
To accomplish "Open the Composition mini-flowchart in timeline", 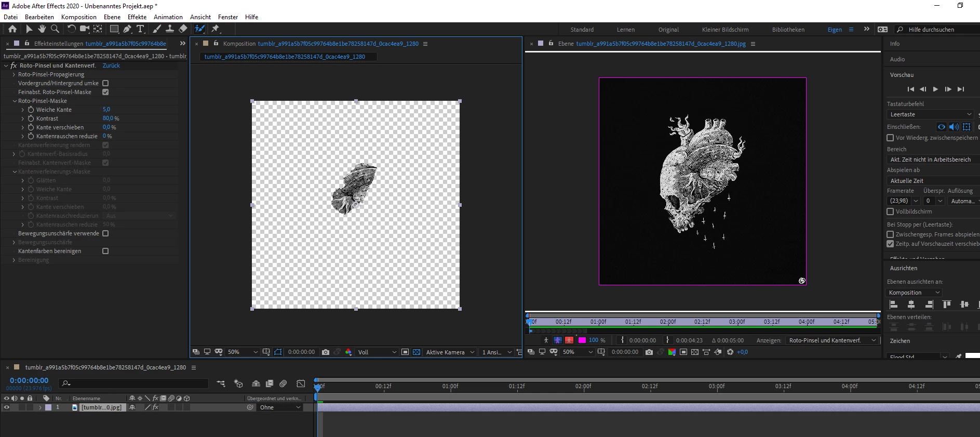I will (221, 383).
